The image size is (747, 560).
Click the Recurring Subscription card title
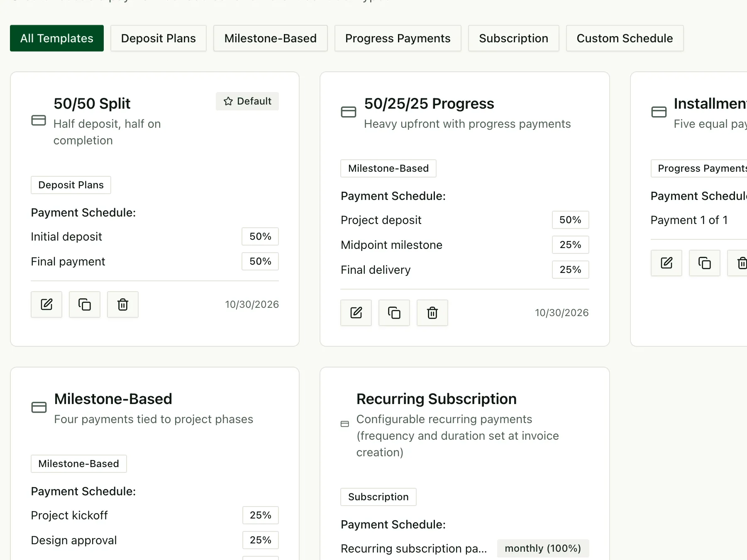[437, 399]
